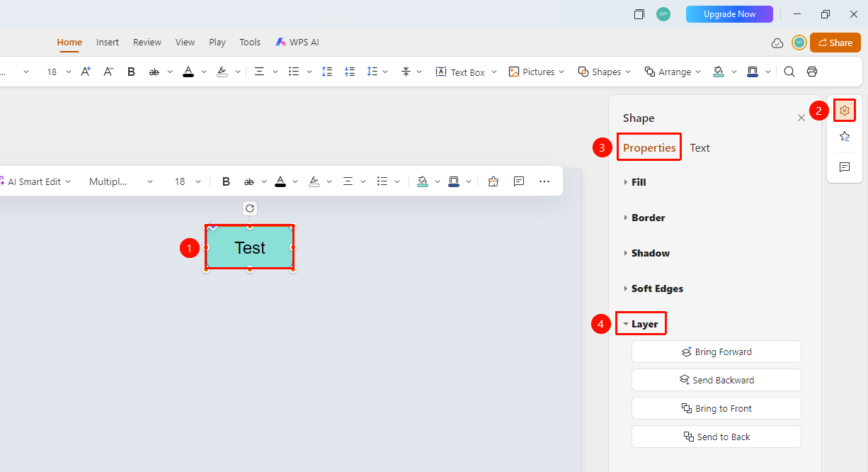
Task: Click the decrease font size icon in the ribbon
Action: pos(108,72)
